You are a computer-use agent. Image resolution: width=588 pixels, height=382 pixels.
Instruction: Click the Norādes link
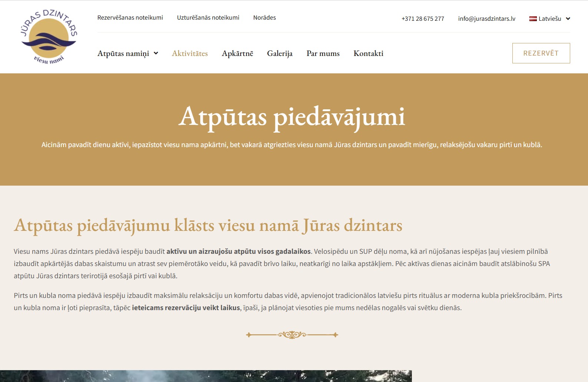coord(264,18)
